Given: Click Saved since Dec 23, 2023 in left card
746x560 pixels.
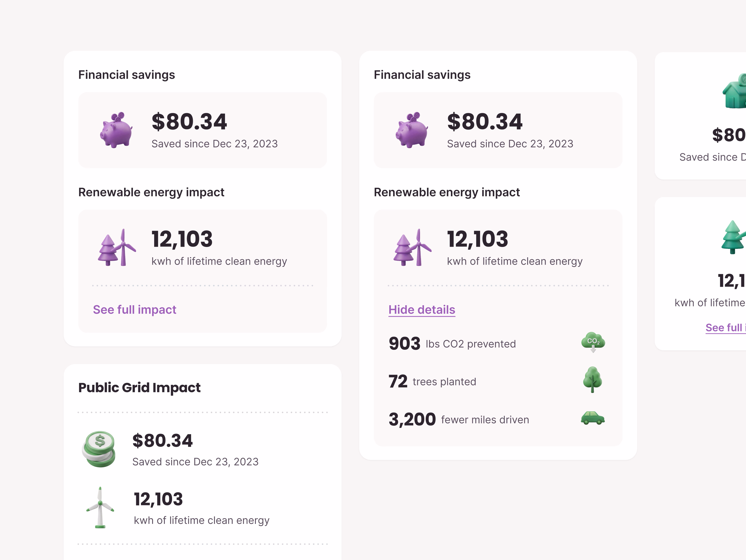Looking at the screenshot, I should click(x=214, y=144).
